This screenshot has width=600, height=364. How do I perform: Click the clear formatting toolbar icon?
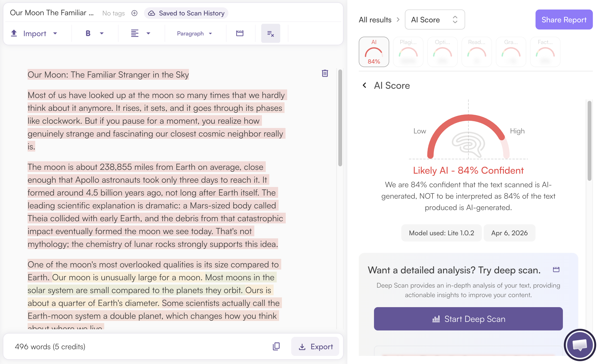270,34
